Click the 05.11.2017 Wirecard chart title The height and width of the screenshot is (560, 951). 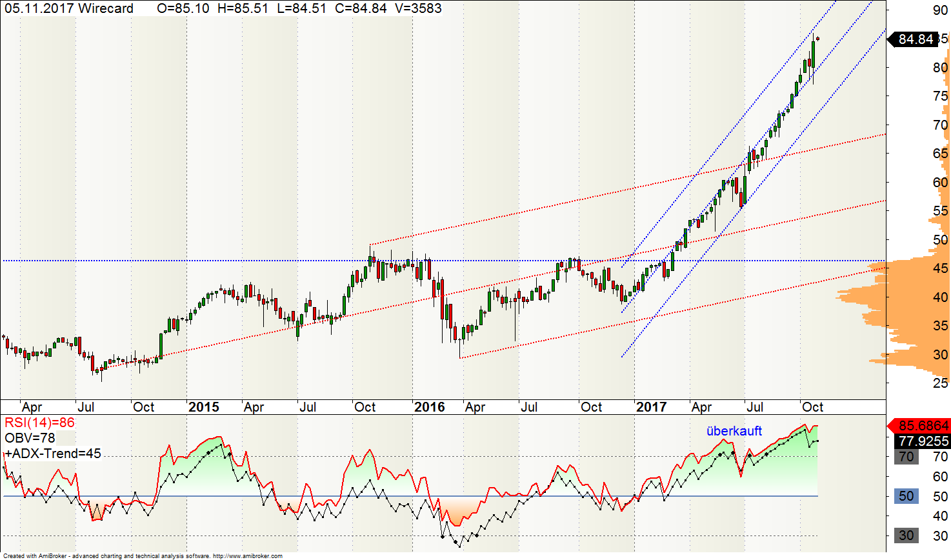point(69,8)
